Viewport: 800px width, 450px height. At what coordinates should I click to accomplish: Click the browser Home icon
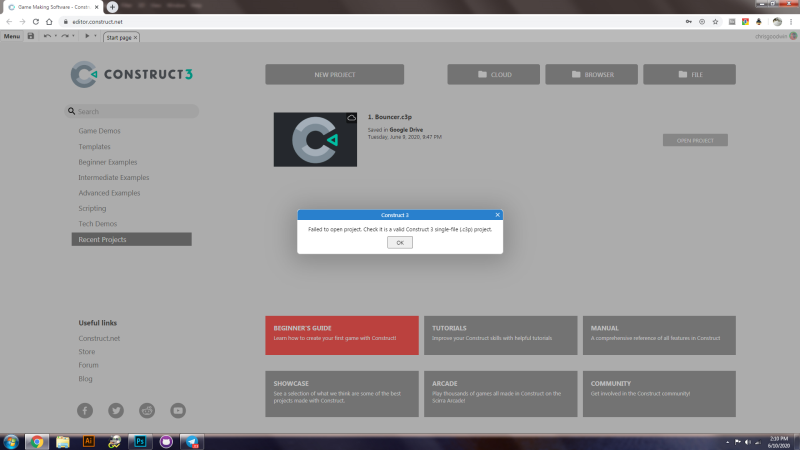click(x=49, y=22)
